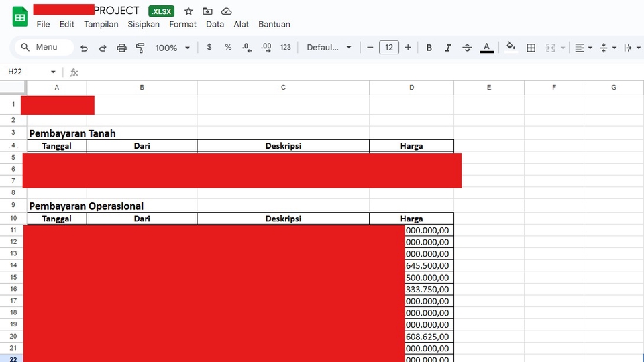
Task: Format as percent
Action: [x=228, y=47]
